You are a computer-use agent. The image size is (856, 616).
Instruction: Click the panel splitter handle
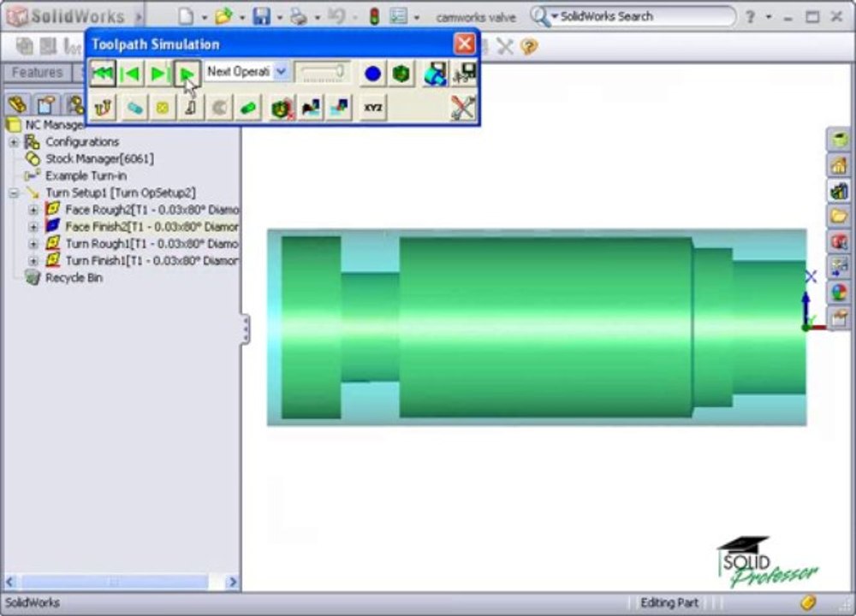246,329
